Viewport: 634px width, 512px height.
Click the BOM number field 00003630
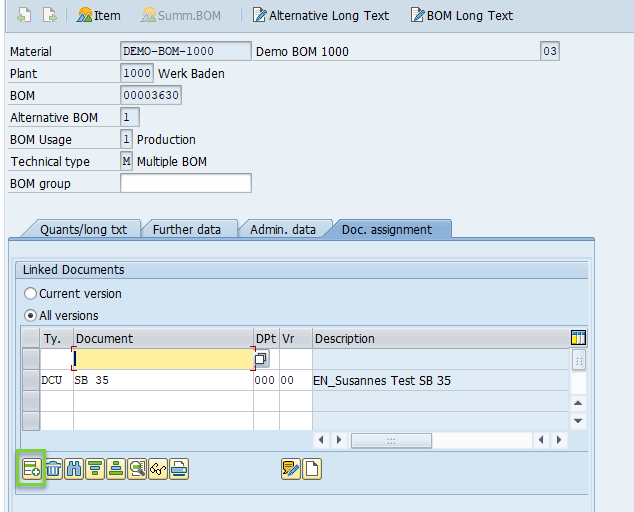151,95
